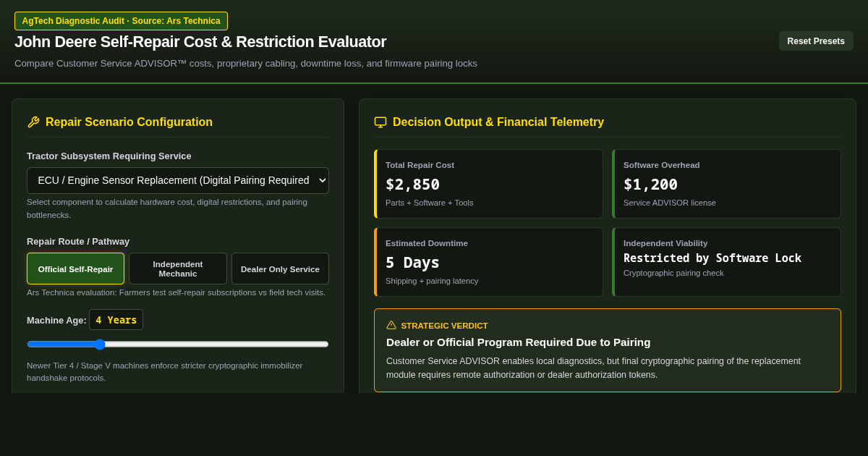Click the Shipping + pairing latency caption
The height and width of the screenshot is (456, 868).
432,281
